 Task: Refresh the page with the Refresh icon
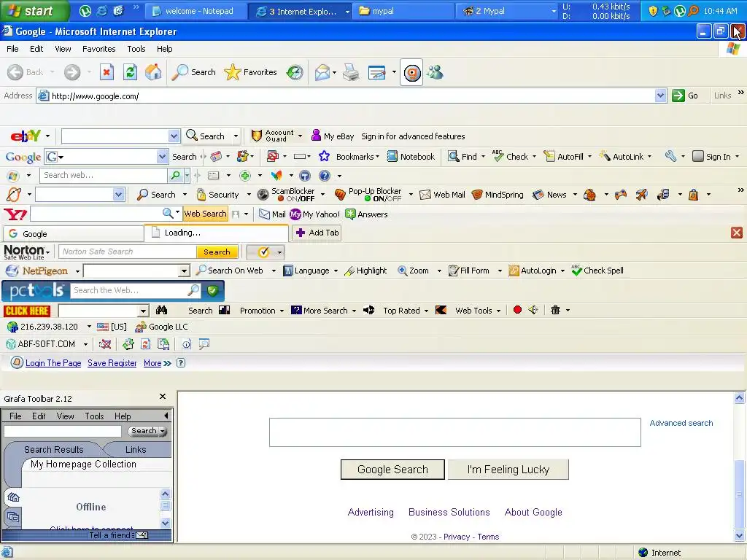[x=130, y=72]
